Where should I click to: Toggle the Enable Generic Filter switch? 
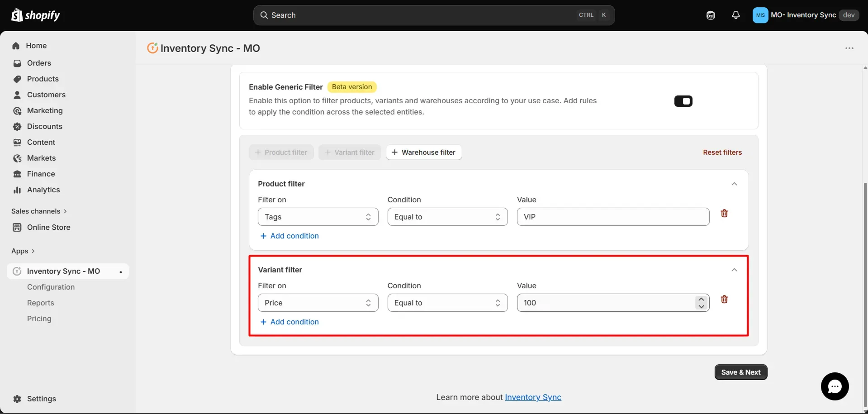[683, 101]
